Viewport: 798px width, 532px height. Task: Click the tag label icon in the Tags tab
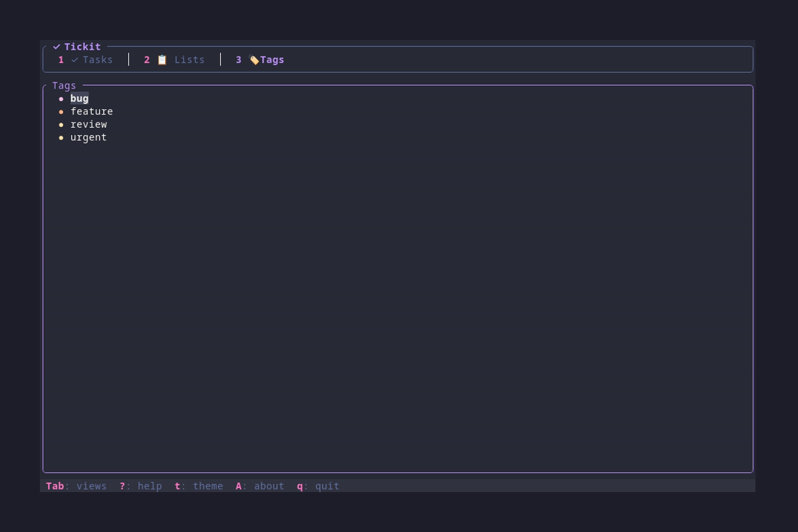(x=254, y=59)
